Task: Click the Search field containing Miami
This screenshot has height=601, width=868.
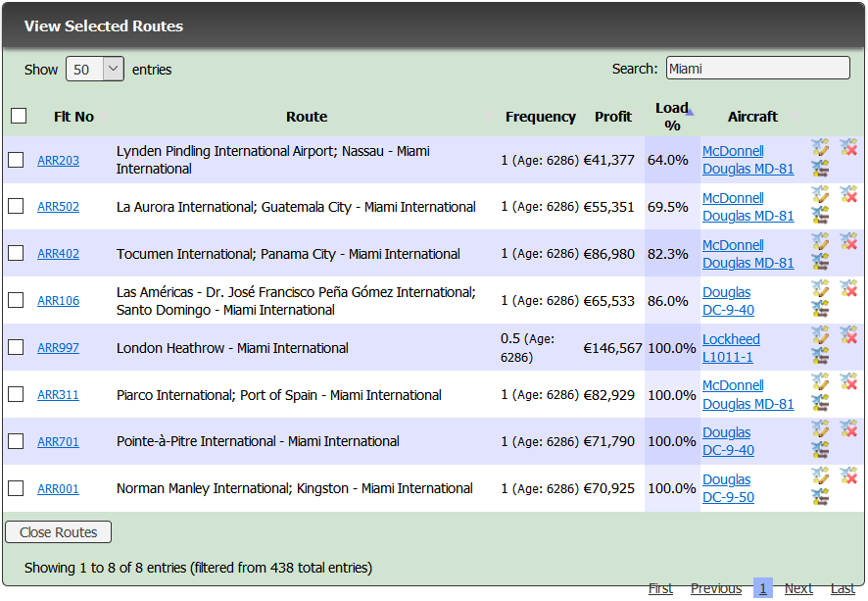Action: coord(757,69)
